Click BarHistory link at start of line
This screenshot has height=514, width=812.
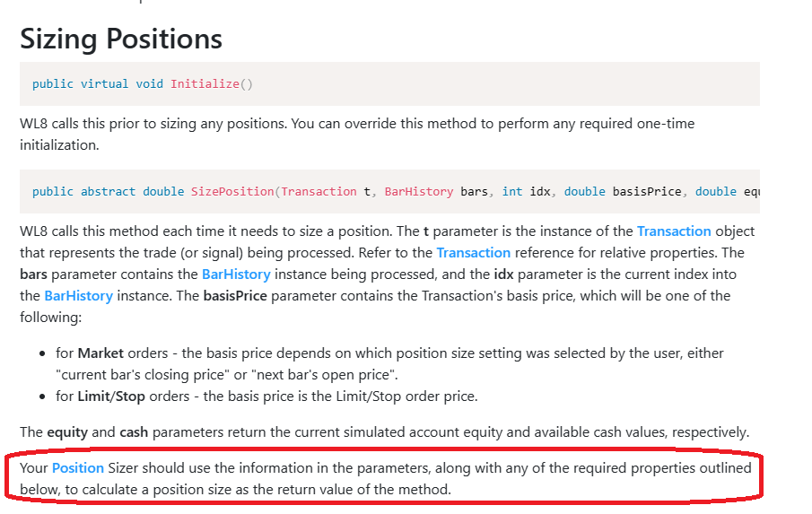[x=78, y=296]
